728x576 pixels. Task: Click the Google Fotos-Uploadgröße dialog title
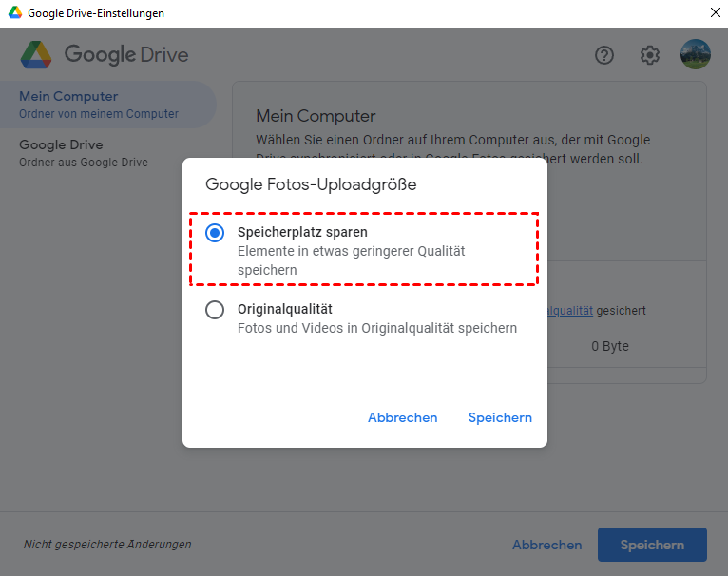[311, 184]
